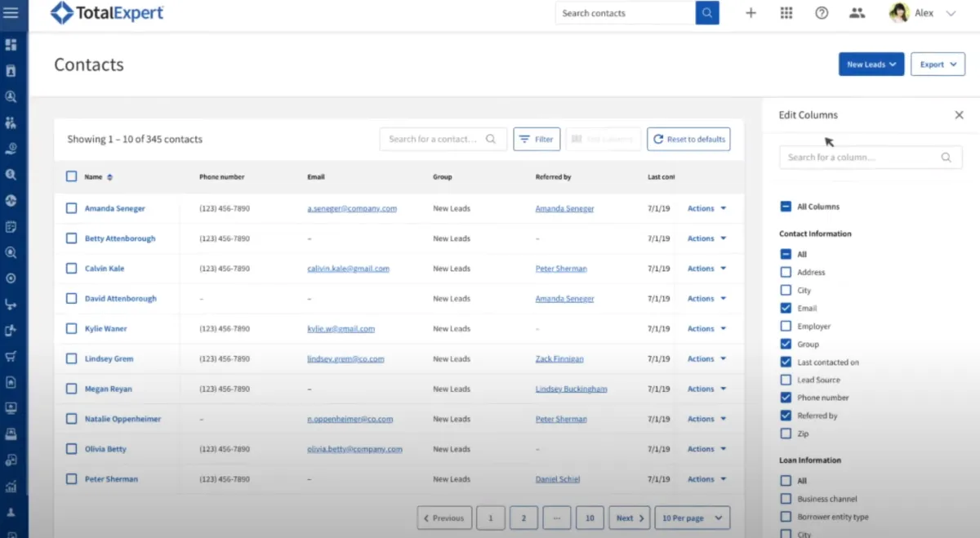Open the Export dropdown
The image size is (980, 538).
coord(937,64)
